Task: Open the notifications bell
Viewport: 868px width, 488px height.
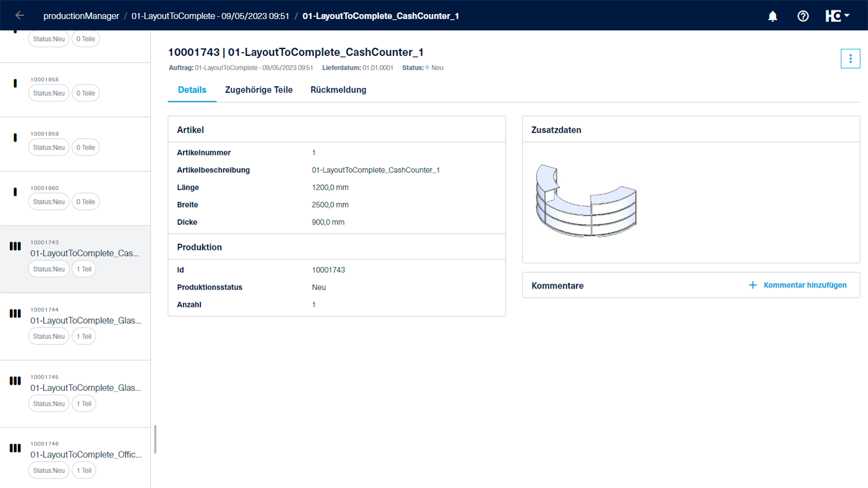Action: point(773,16)
